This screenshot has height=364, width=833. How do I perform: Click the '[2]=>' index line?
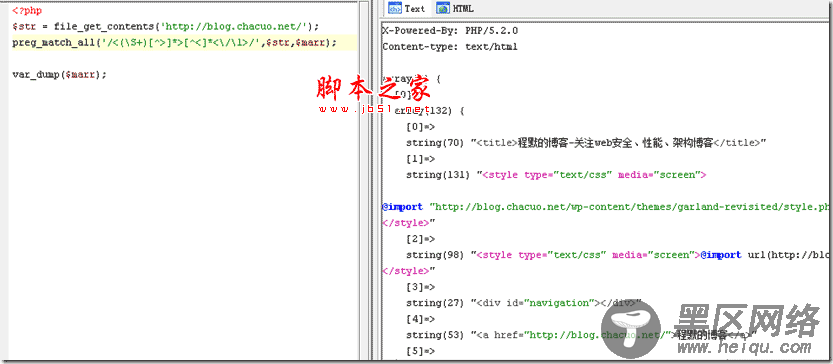[420, 239]
